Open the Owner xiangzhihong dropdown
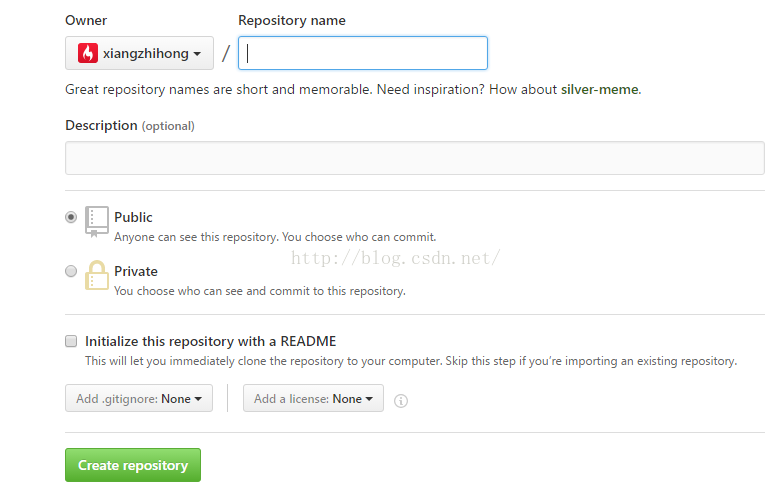The width and height of the screenshot is (773, 495). (x=140, y=53)
